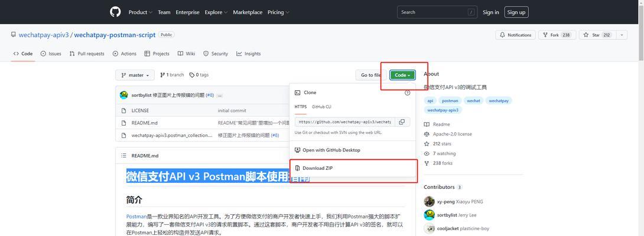Focus the GitHub search field
This screenshot has height=236, width=644.
pos(437,12)
